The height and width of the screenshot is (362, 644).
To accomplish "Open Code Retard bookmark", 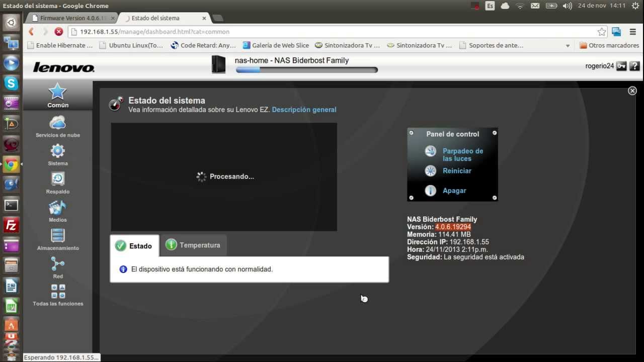I will (x=203, y=45).
